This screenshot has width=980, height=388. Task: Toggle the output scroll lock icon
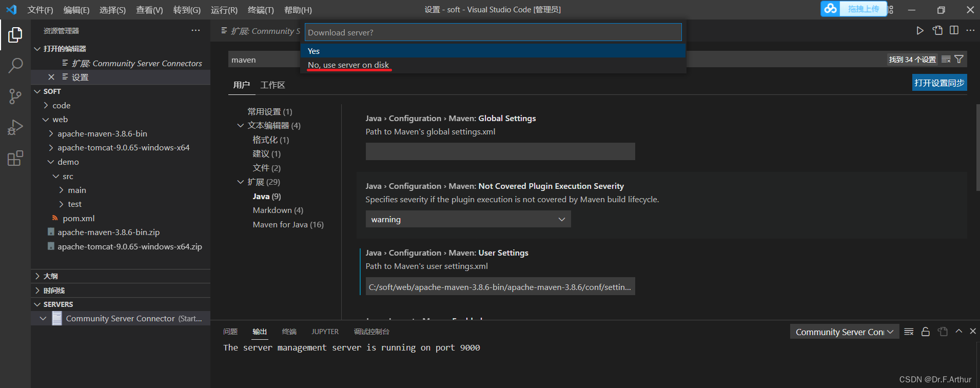(x=926, y=332)
